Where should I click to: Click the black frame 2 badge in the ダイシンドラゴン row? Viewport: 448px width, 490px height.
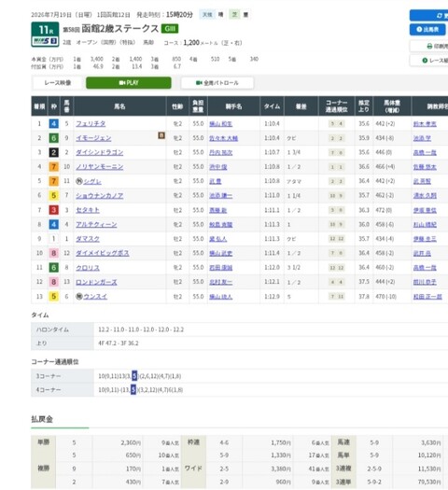coord(54,152)
